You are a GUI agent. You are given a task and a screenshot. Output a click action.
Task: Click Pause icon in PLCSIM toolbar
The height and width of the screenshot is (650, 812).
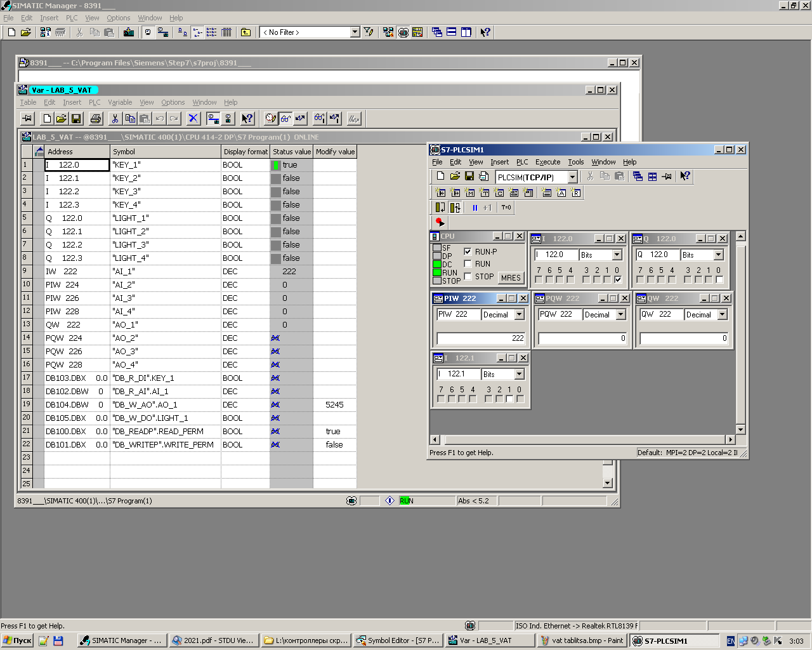click(475, 208)
